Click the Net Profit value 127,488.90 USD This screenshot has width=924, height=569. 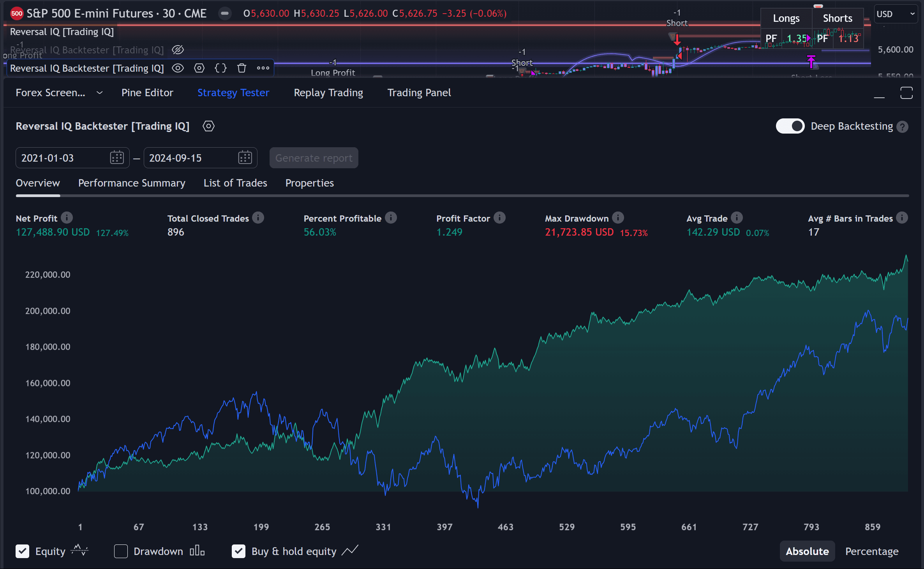click(53, 233)
